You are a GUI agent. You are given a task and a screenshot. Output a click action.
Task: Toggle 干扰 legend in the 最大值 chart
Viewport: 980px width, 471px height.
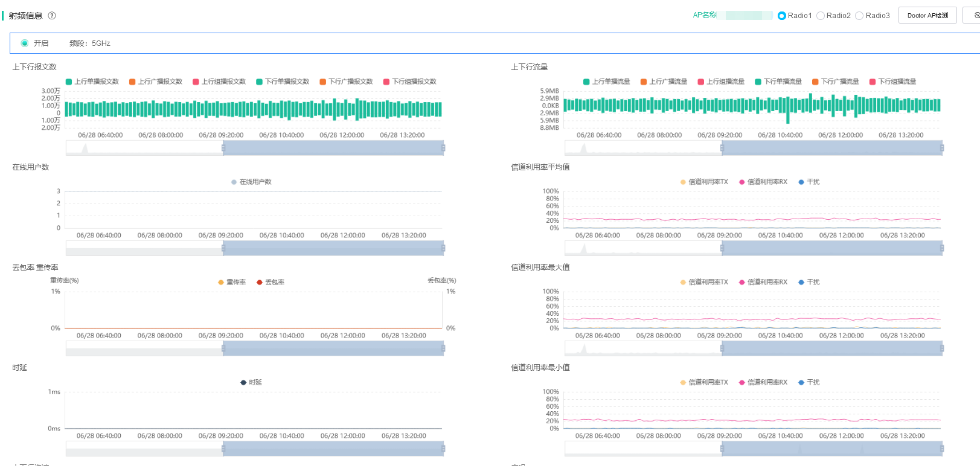click(x=809, y=282)
